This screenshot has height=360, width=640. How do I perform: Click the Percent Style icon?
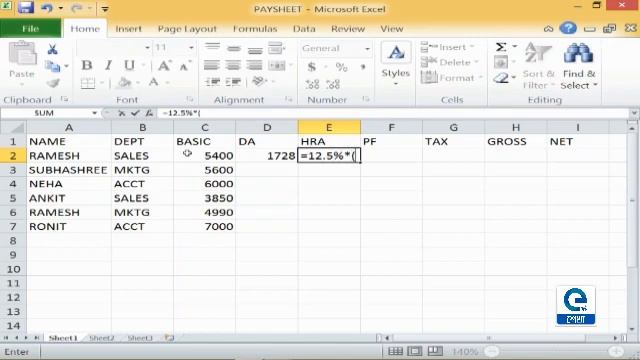pyautogui.click(x=341, y=66)
